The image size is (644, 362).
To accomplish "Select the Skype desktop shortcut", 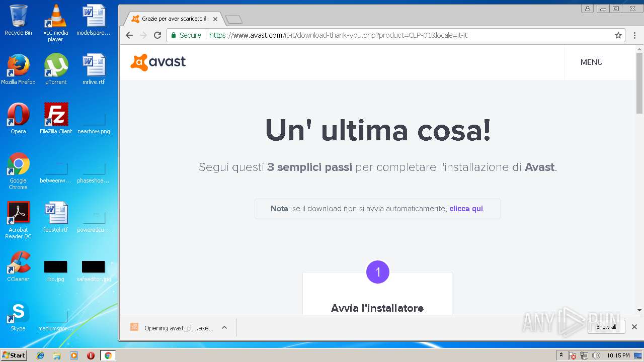I will coord(18,316).
